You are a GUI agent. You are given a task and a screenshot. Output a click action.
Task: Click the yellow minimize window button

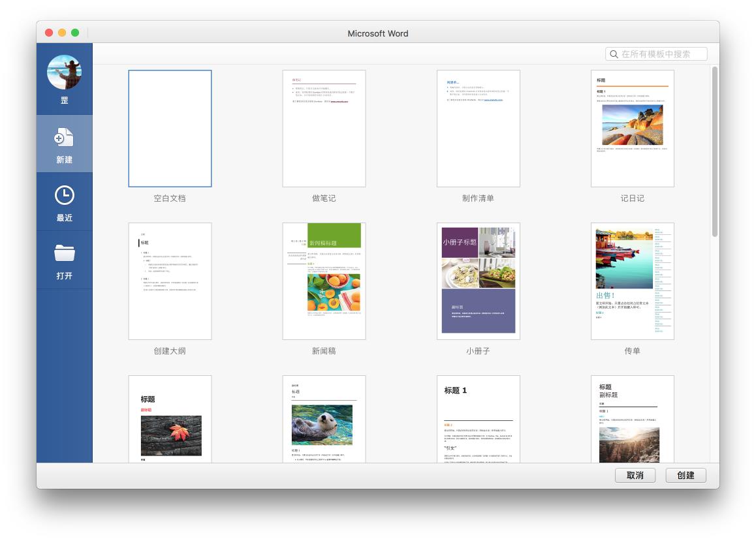pyautogui.click(x=62, y=33)
